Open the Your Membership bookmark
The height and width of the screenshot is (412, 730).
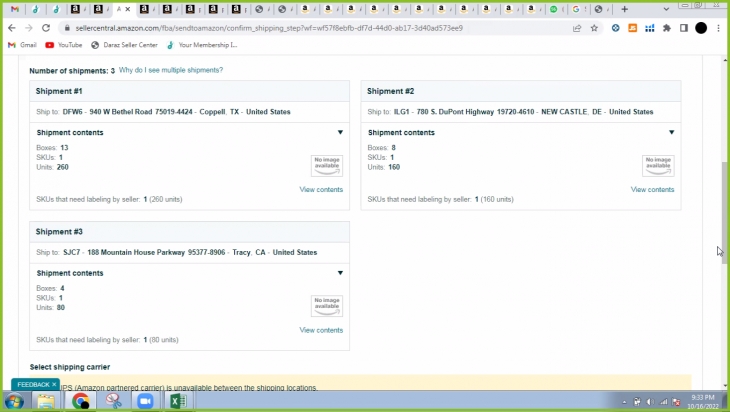(202, 45)
